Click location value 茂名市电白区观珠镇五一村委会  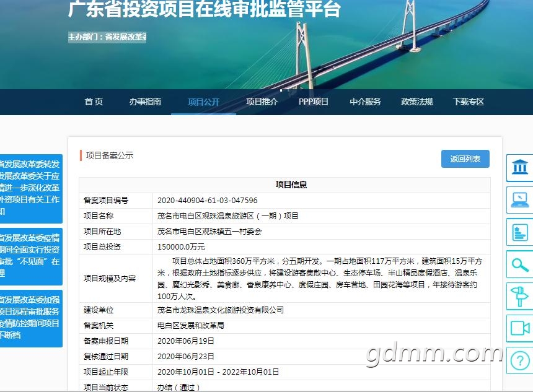click(209, 232)
